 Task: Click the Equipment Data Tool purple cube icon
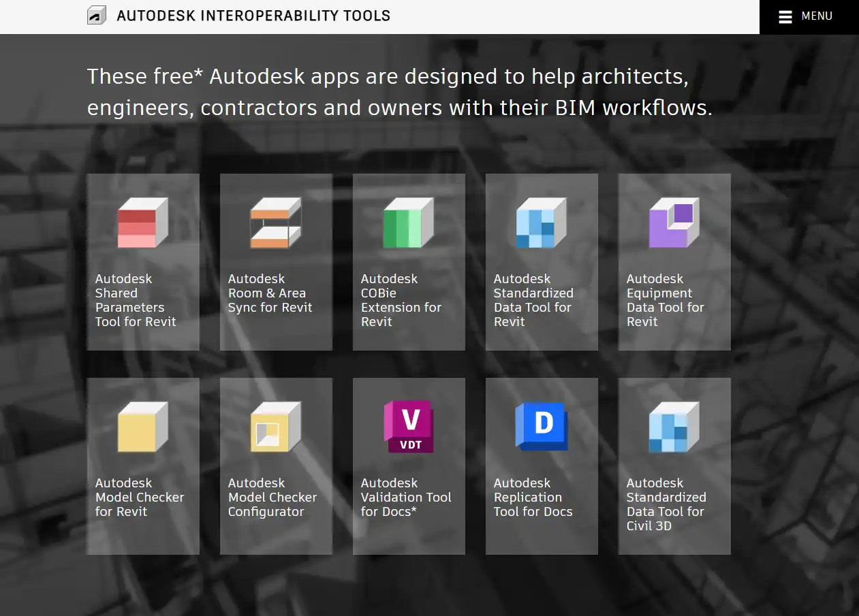click(x=674, y=223)
